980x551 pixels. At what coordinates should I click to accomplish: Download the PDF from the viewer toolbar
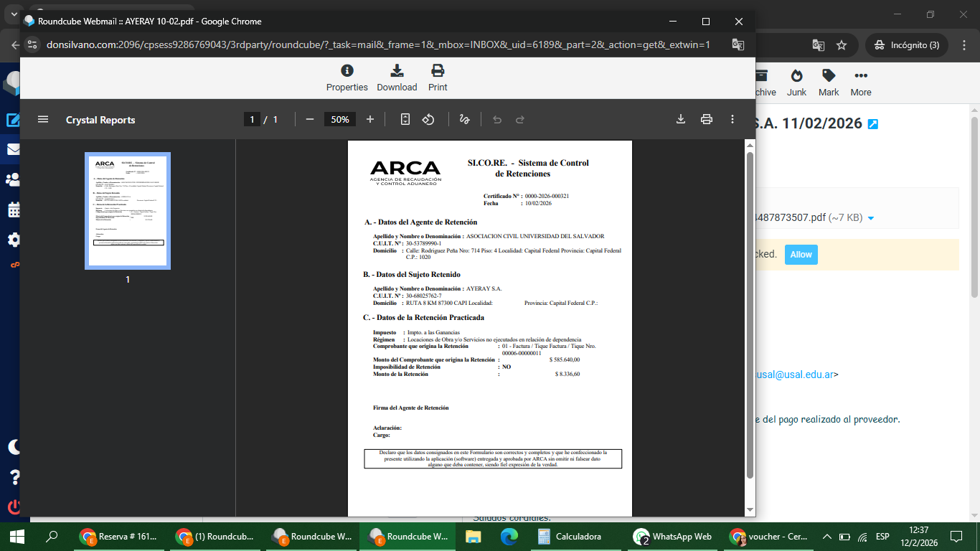tap(681, 119)
